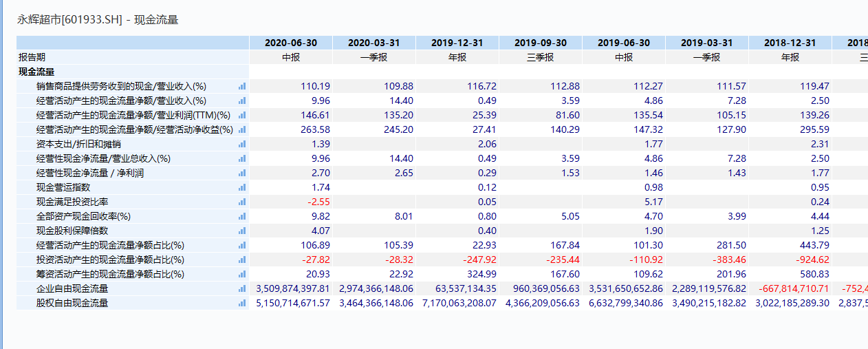
Task: Click the value 20.93
Action: (318, 274)
